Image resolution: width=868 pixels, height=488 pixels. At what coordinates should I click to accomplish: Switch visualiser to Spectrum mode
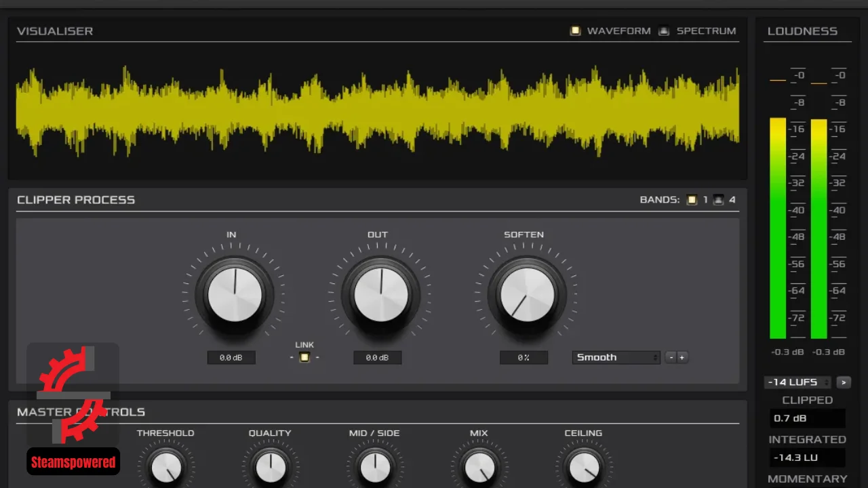point(665,30)
